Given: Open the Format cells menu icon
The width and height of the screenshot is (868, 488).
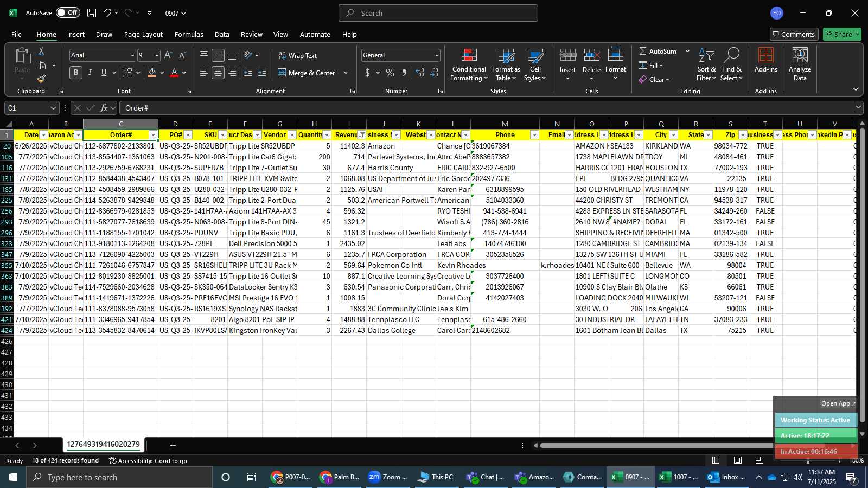Looking at the screenshot, I should click(x=615, y=55).
